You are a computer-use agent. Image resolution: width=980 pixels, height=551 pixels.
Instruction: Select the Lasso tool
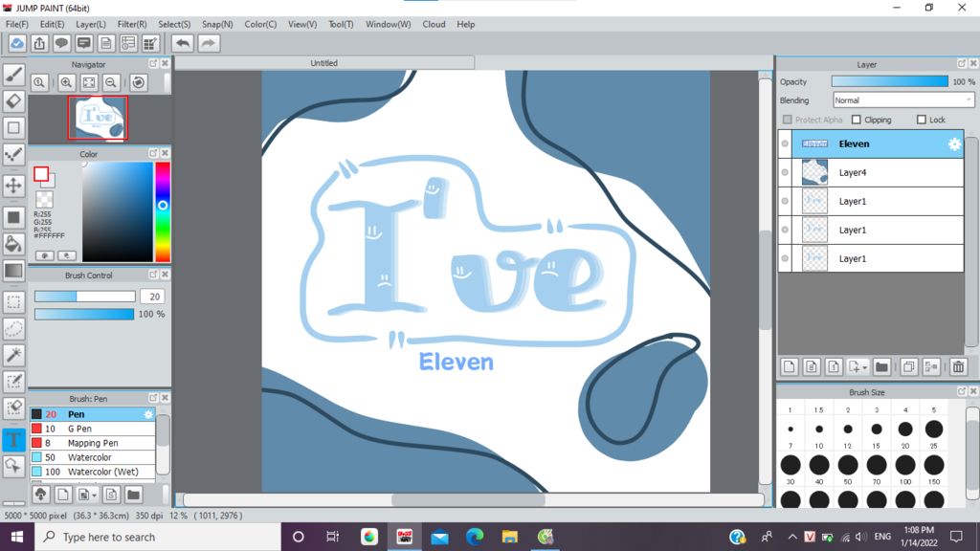[13, 329]
